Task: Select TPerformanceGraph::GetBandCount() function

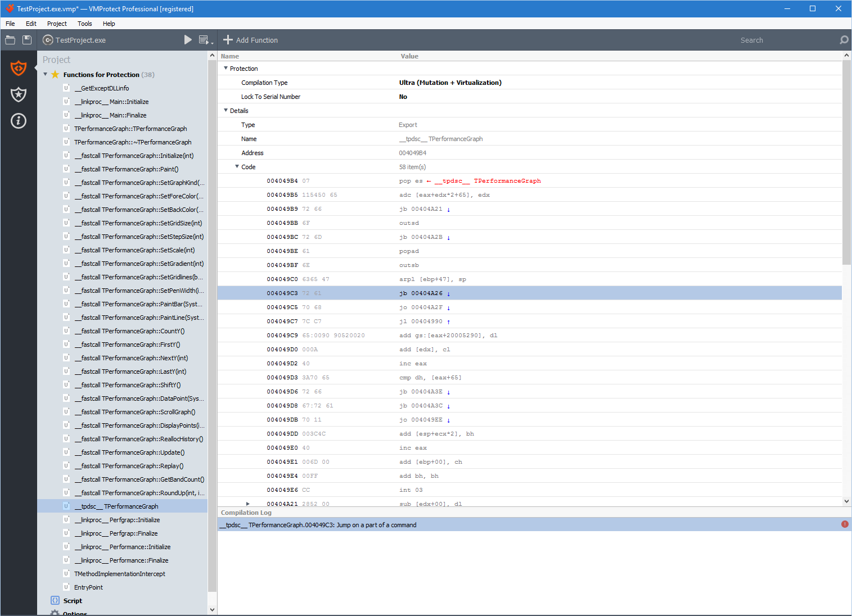Action: (139, 479)
